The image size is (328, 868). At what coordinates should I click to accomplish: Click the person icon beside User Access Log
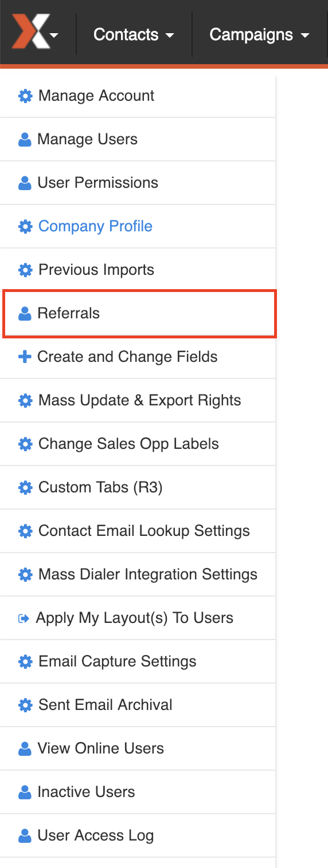25,836
